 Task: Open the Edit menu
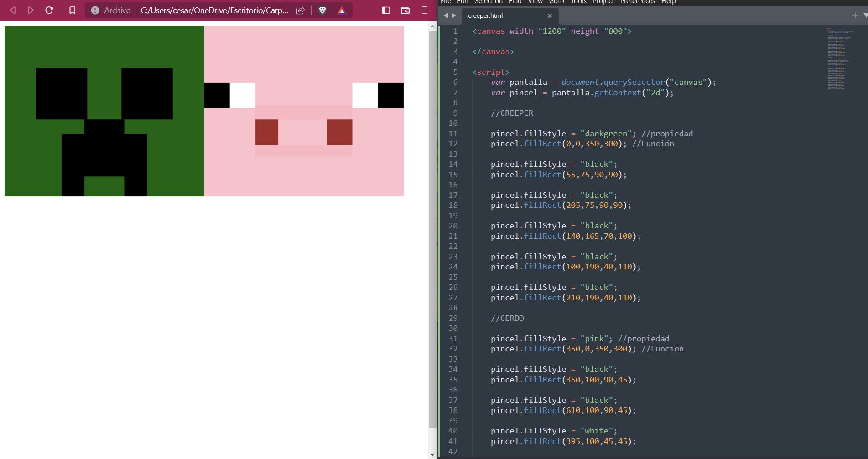pyautogui.click(x=463, y=2)
